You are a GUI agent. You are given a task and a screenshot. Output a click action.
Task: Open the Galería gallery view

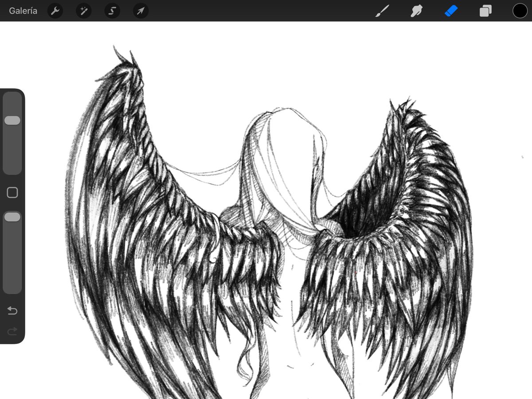pos(23,11)
